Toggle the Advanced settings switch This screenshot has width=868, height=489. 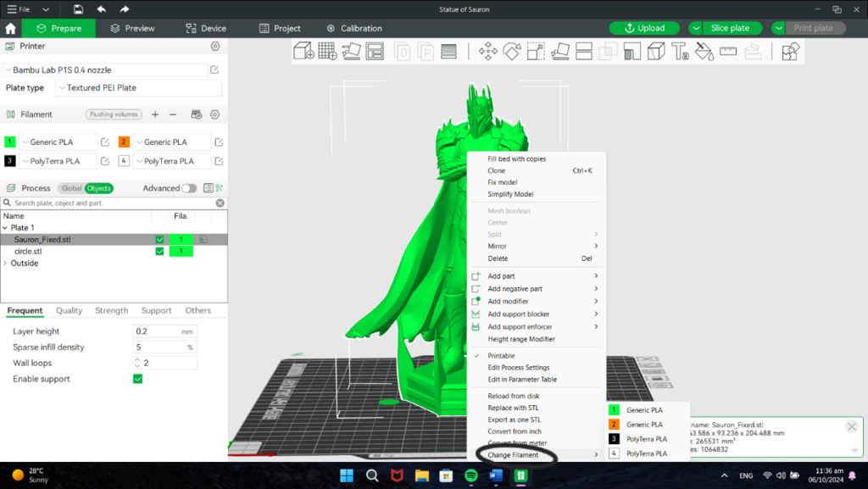click(x=188, y=188)
